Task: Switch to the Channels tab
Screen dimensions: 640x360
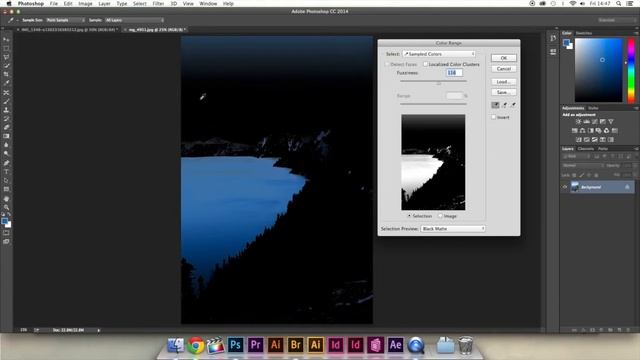Action: pos(586,149)
